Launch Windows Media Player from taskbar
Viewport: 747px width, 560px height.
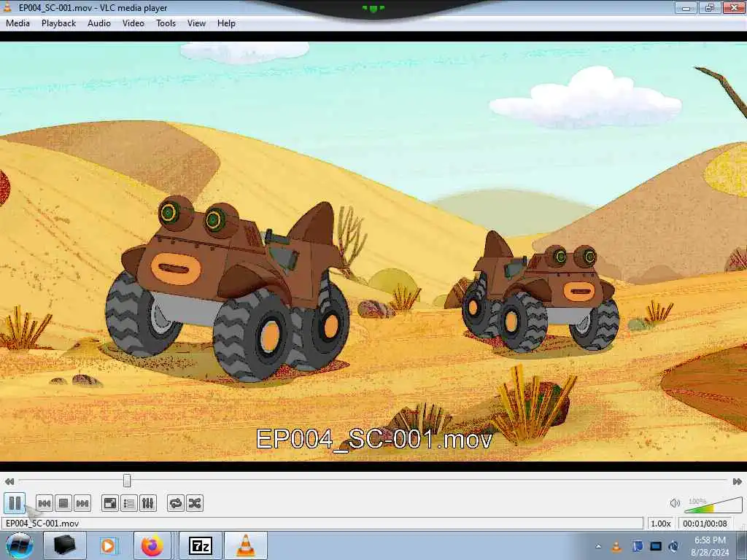click(x=108, y=545)
